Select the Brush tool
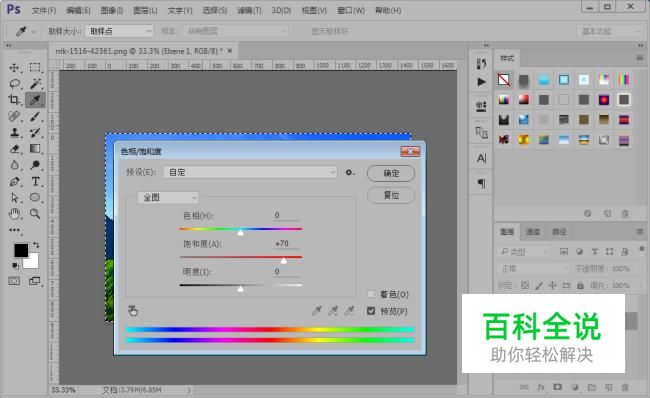The width and height of the screenshot is (650, 398). pyautogui.click(x=35, y=116)
